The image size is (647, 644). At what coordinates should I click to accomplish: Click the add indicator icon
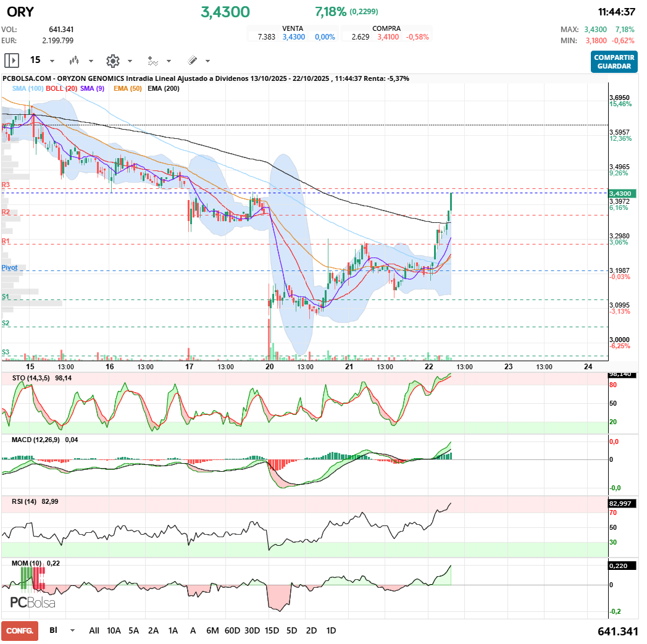click(x=152, y=61)
